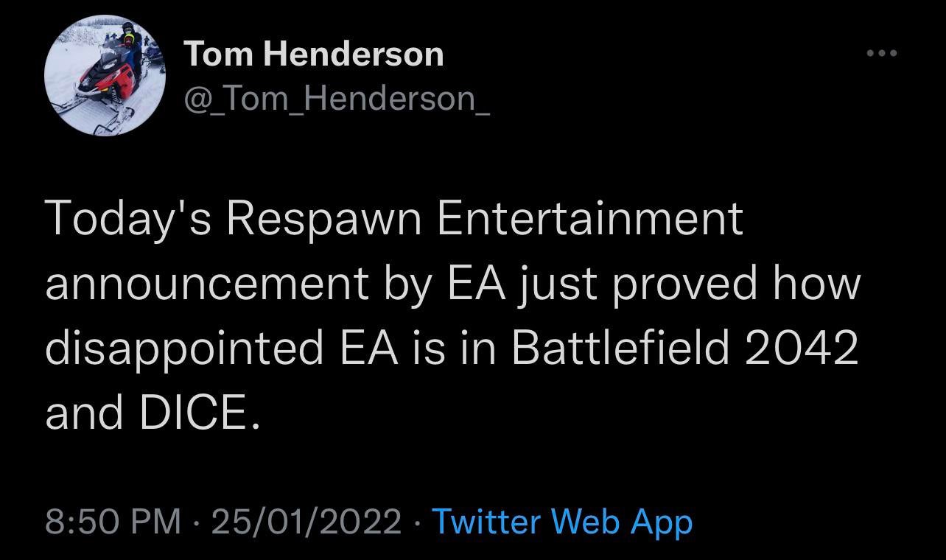The height and width of the screenshot is (560, 946).
Task: Open Tom Henderson's snowmobile profile picture
Action: [105, 76]
